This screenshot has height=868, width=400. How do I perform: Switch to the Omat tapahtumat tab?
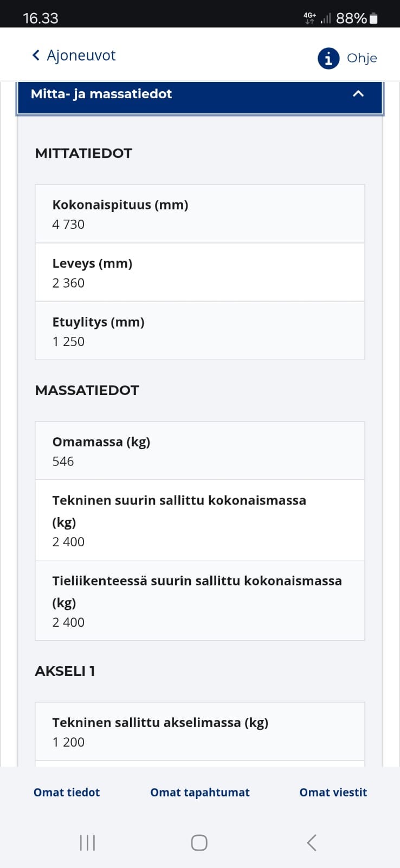point(199,793)
